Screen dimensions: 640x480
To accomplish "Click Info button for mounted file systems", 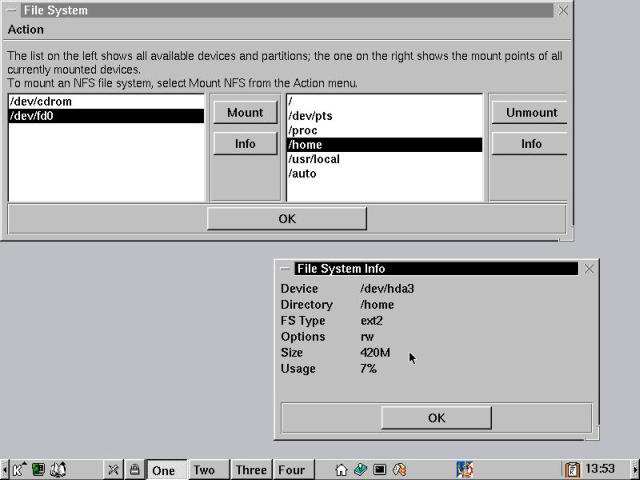I will [x=530, y=144].
